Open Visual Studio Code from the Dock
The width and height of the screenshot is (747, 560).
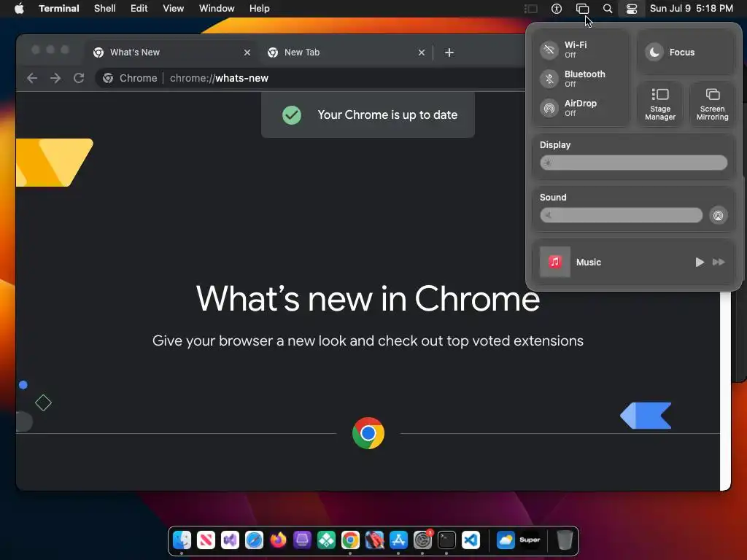[471, 540]
